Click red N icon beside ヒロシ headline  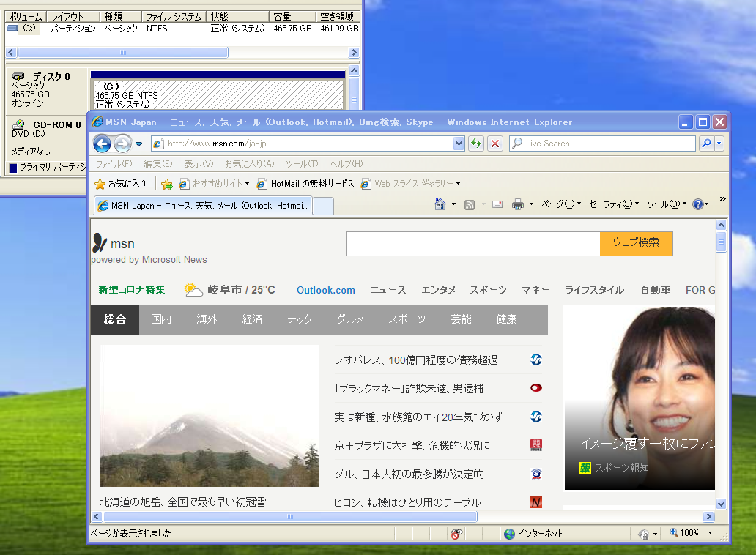pos(536,502)
